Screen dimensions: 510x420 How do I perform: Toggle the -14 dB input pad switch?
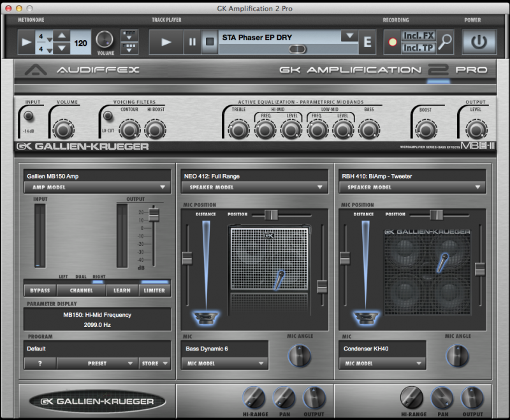pyautogui.click(x=29, y=115)
